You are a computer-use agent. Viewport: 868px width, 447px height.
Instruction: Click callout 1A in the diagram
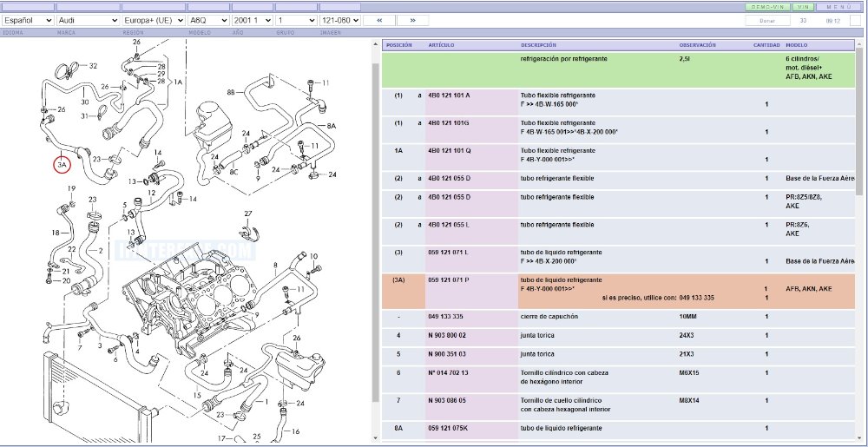(178, 82)
